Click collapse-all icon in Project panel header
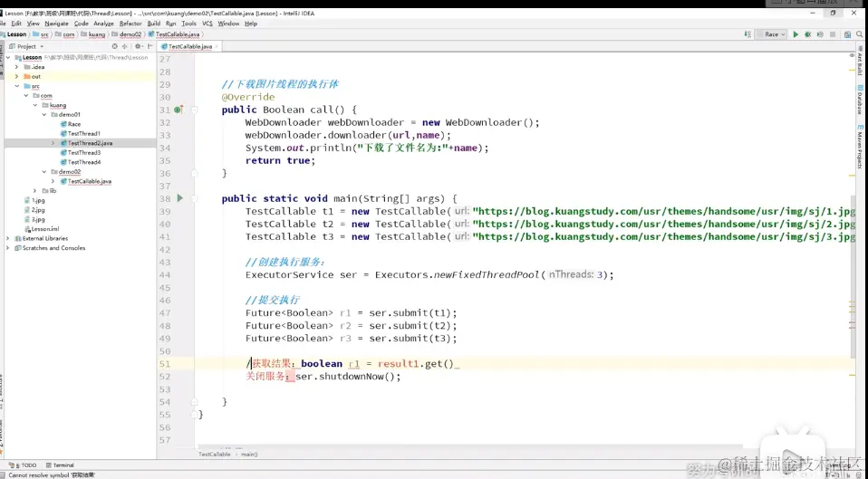 click(124, 46)
